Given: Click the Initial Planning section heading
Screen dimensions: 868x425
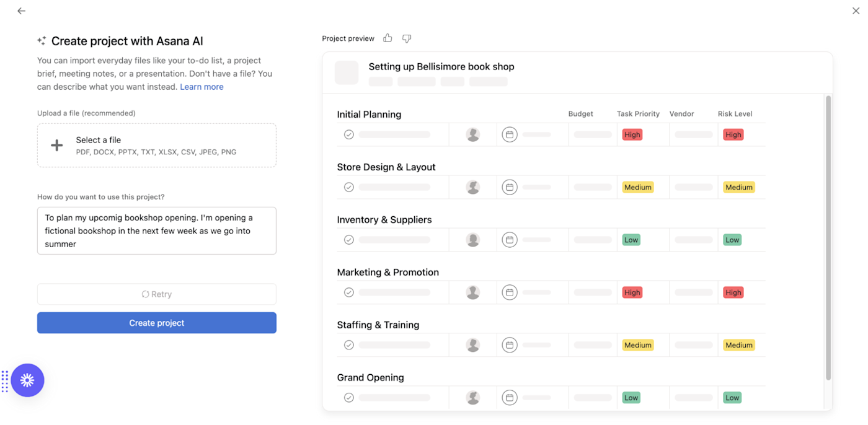Looking at the screenshot, I should (369, 115).
